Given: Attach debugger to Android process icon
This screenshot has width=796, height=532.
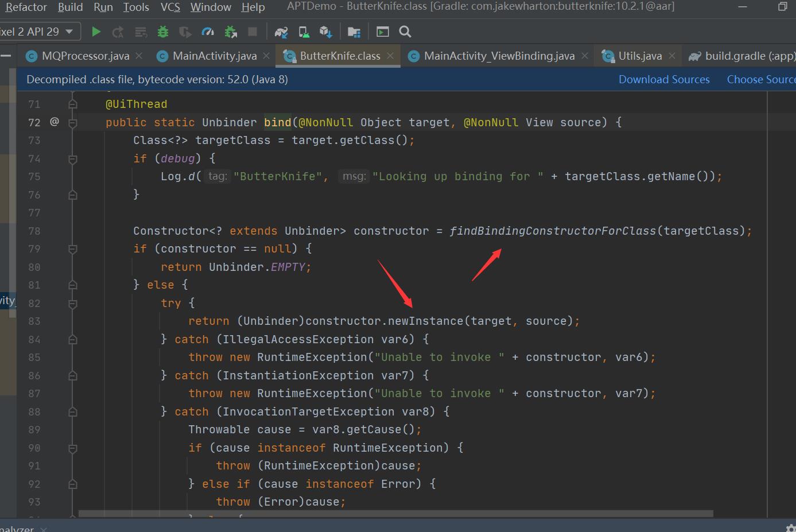Looking at the screenshot, I should 231,32.
